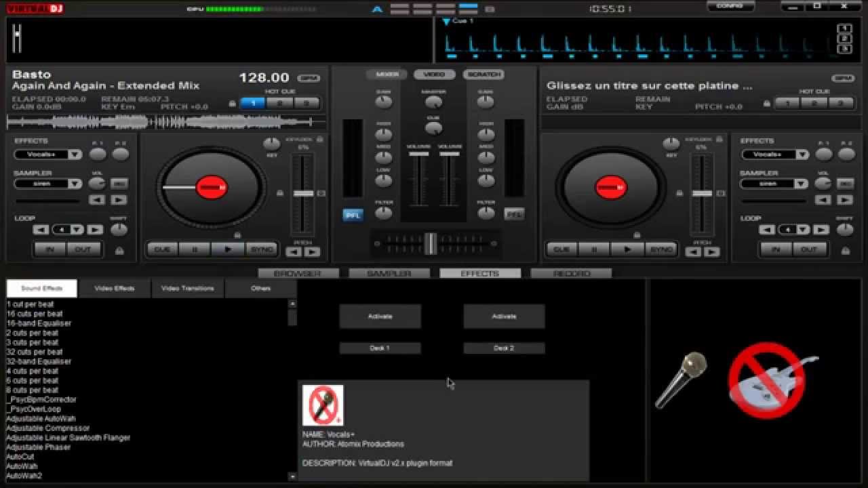Viewport: 868px width, 488px height.
Task: Select '32-band Equaliser' in effects list
Action: [x=39, y=361]
